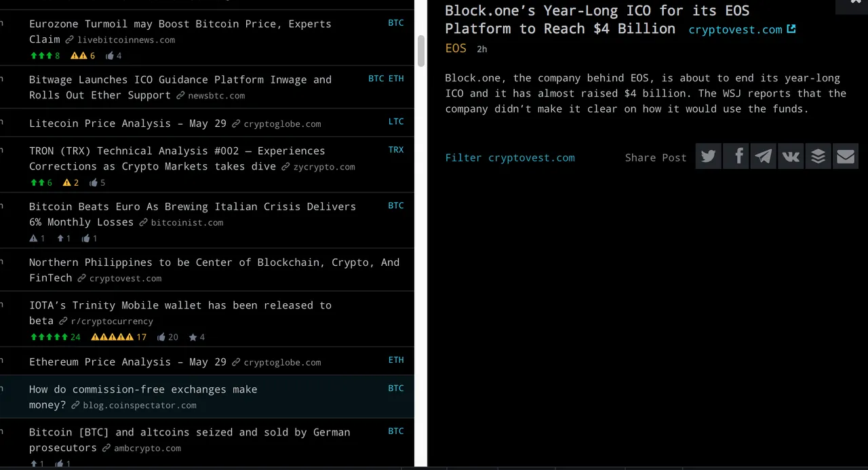The image size is (868, 470).
Task: Click news list vertical scrollbar thumb
Action: click(x=421, y=51)
